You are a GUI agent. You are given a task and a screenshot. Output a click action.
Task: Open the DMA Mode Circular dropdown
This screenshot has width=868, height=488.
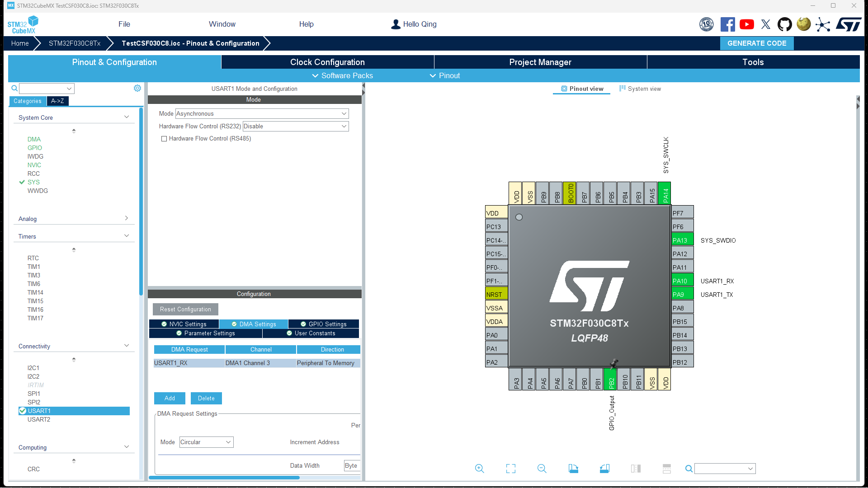tap(206, 442)
